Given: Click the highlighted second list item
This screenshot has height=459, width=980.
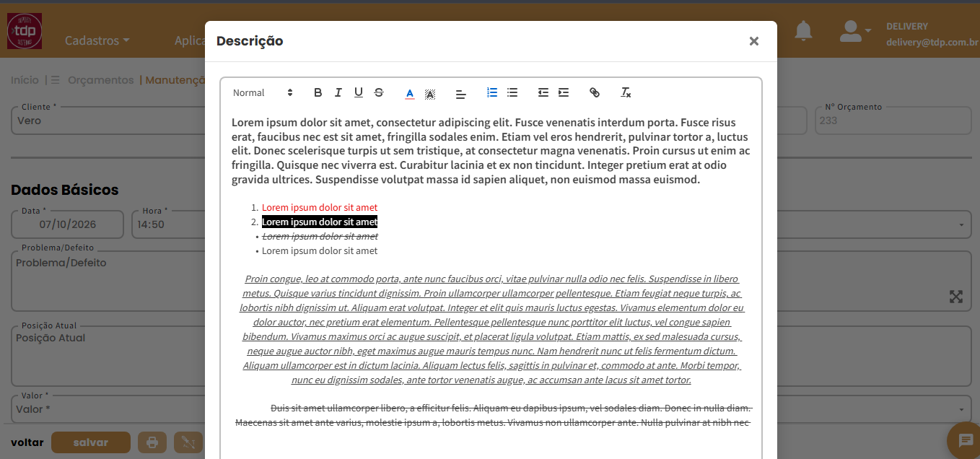Looking at the screenshot, I should pos(320,222).
